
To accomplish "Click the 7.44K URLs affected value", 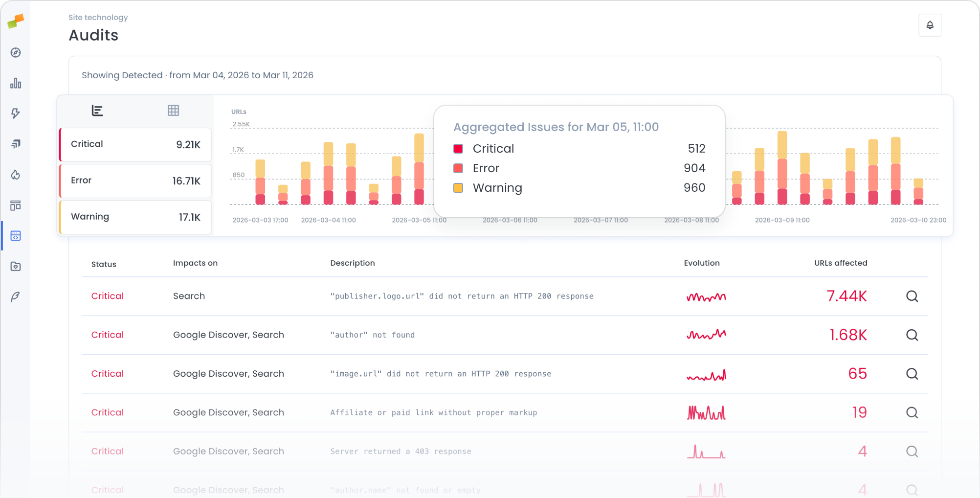I will (846, 296).
